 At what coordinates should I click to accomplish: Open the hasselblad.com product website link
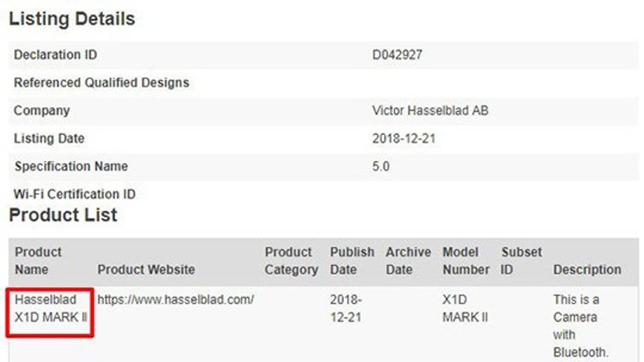point(175,300)
